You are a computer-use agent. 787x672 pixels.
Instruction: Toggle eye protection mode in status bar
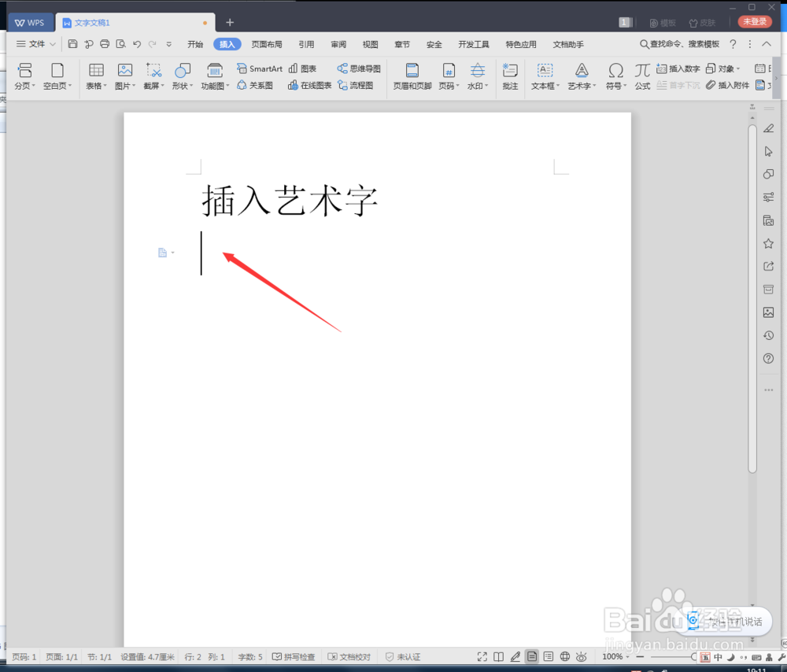point(582,656)
